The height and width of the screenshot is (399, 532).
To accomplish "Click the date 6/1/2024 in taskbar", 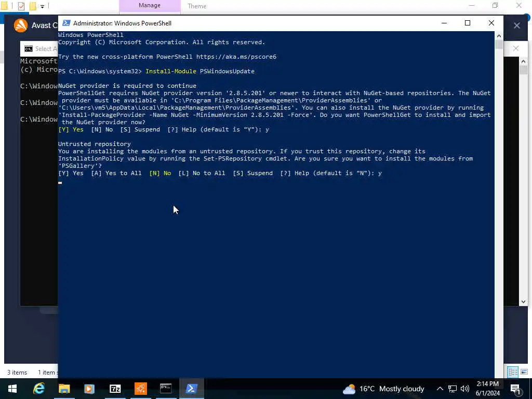I will [x=487, y=393].
